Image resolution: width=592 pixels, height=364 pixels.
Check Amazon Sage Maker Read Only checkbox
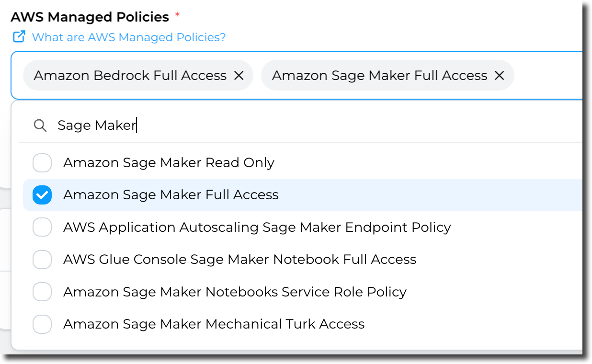pyautogui.click(x=42, y=163)
